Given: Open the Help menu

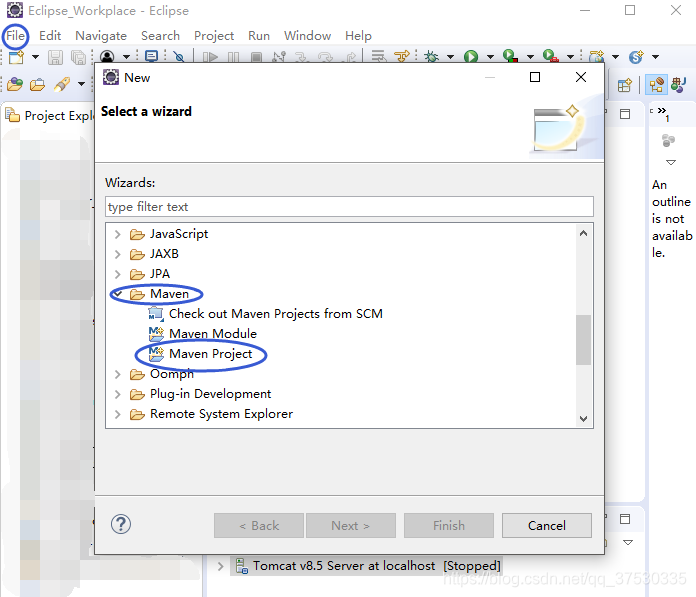Looking at the screenshot, I should (x=358, y=36).
